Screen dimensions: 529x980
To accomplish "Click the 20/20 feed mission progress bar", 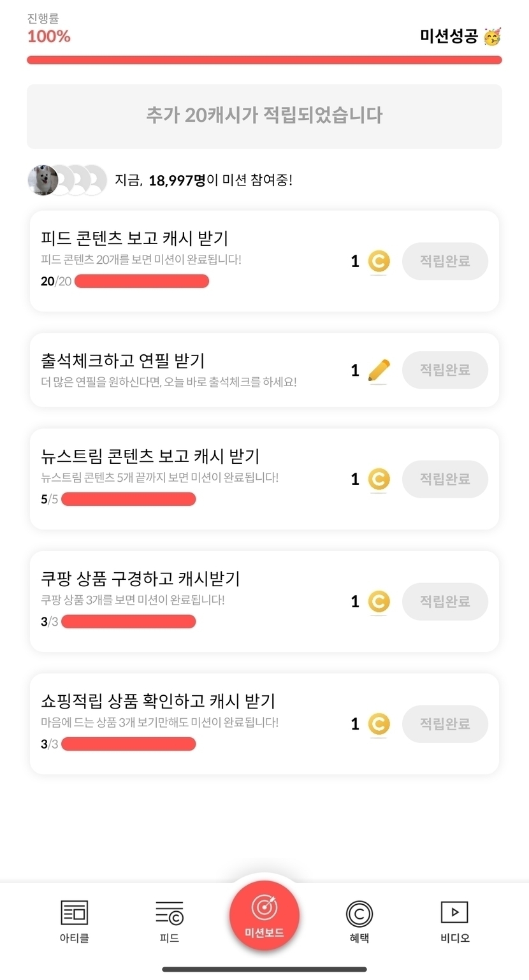I will [x=141, y=281].
